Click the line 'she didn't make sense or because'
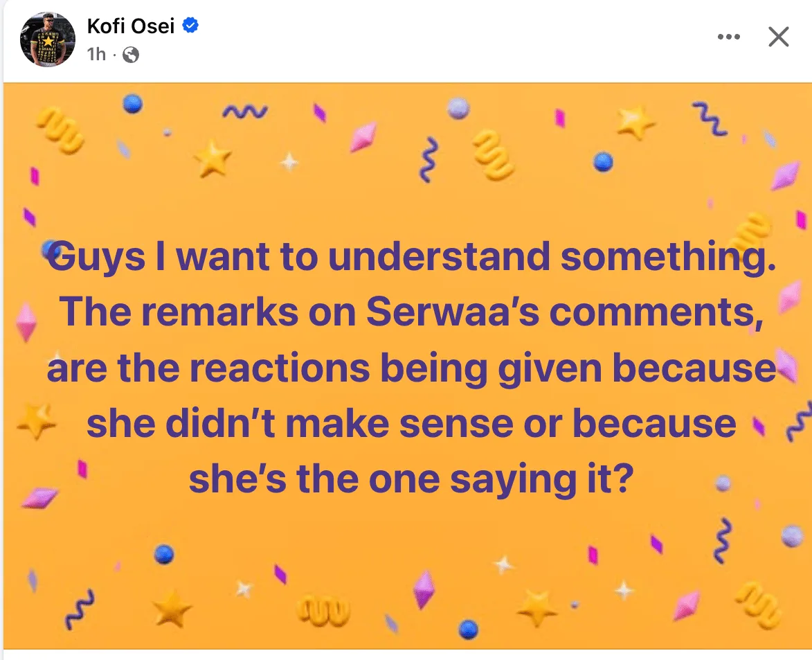 point(412,424)
